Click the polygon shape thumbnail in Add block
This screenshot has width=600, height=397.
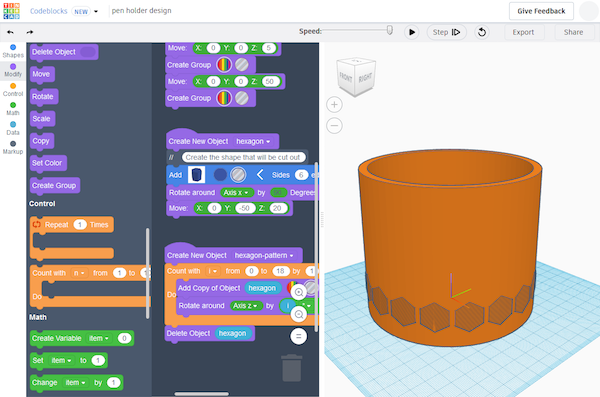[196, 175]
